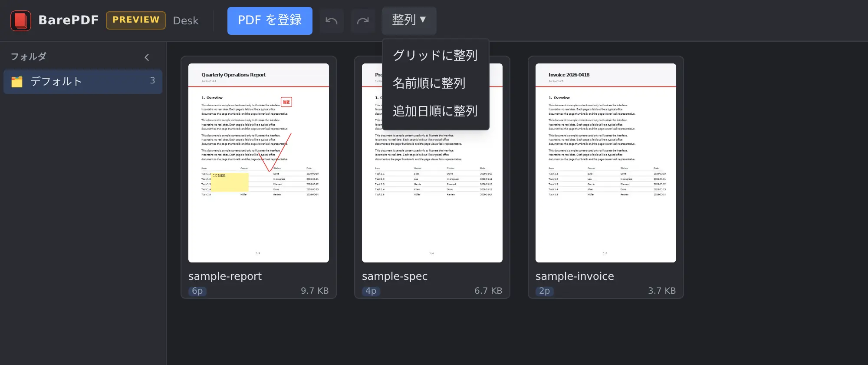Click the folder count 3 in デフォルト row
The image size is (868, 365).
[x=152, y=81]
